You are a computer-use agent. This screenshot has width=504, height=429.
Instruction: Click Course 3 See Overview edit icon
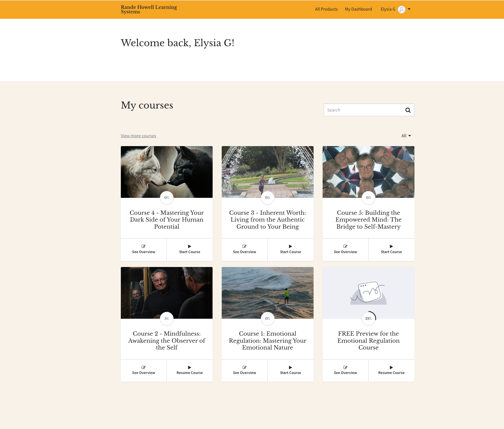[x=244, y=246]
